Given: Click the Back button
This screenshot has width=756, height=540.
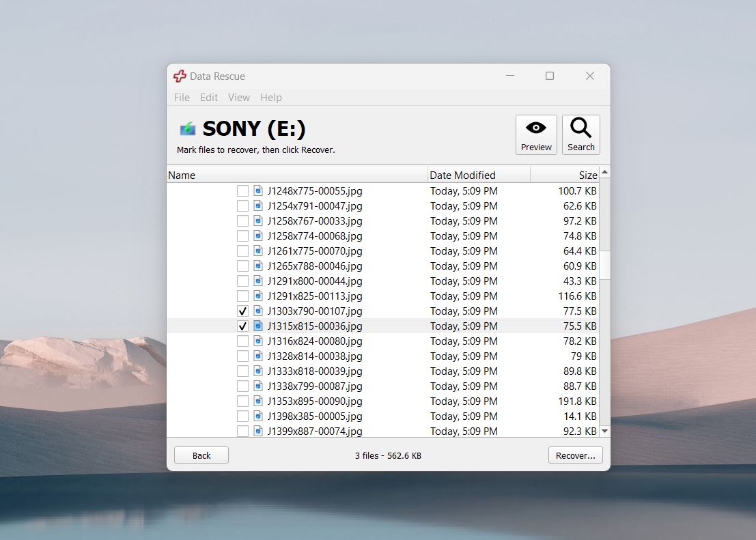Looking at the screenshot, I should (x=201, y=455).
